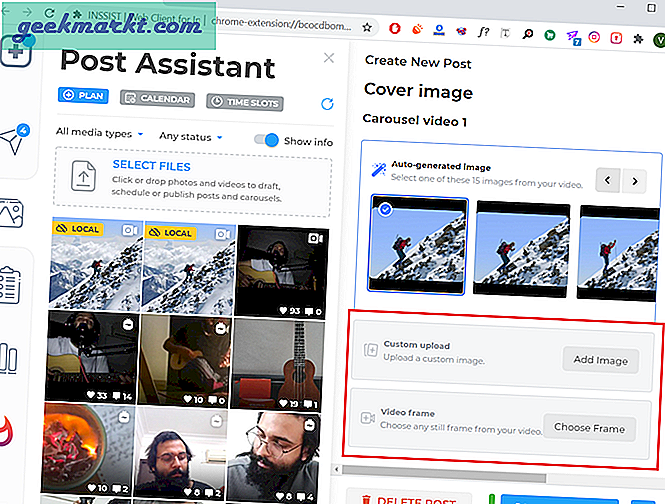The height and width of the screenshot is (504, 665).
Task: Switch to the Calendar tab
Action: (x=157, y=99)
